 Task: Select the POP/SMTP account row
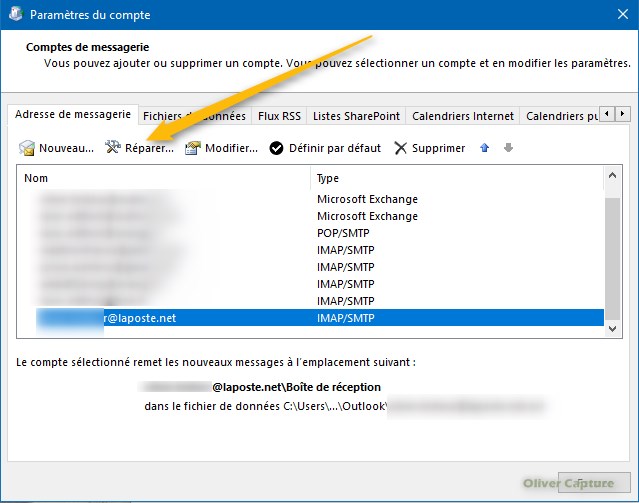pos(311,233)
